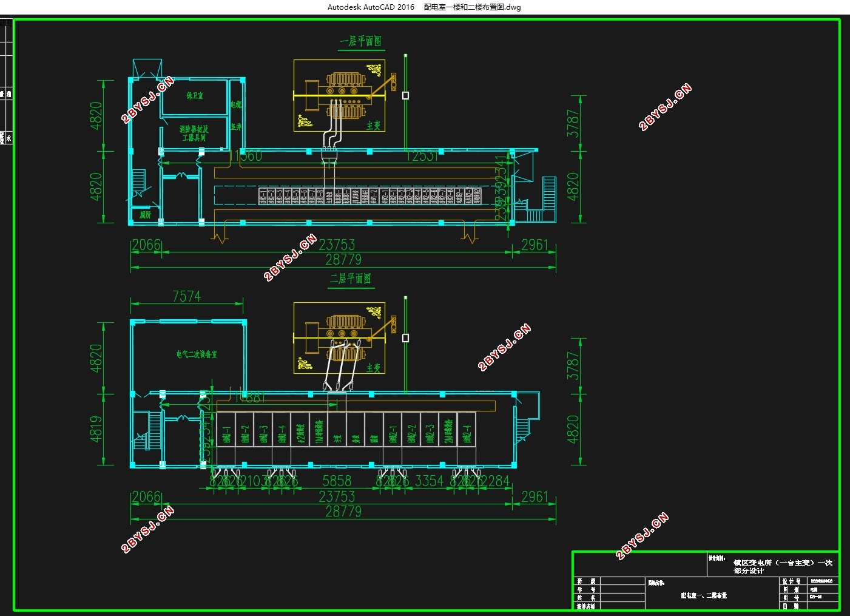Viewport: 850px width, 616px height.
Task: Select 3787 dimension beside first floor plan
Action: (573, 123)
